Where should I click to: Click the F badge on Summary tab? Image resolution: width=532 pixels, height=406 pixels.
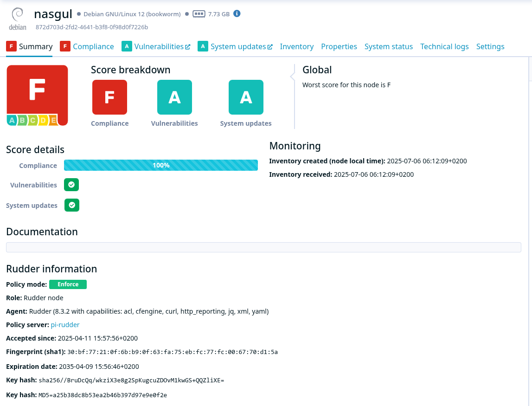pos(11,46)
